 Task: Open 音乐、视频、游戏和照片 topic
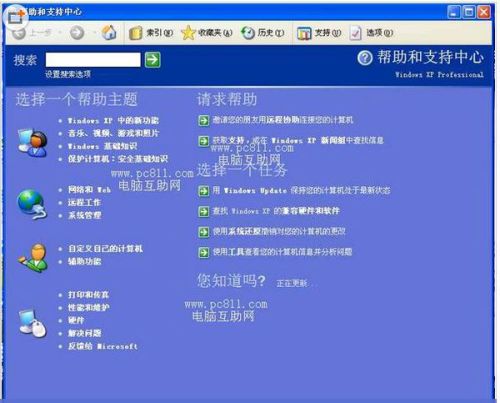(x=114, y=133)
